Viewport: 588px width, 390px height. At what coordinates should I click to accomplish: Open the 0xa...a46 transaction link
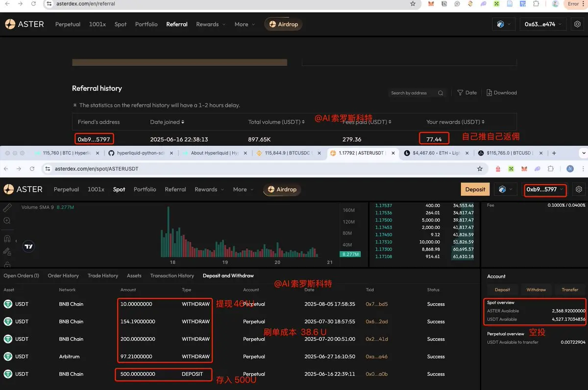tap(377, 357)
